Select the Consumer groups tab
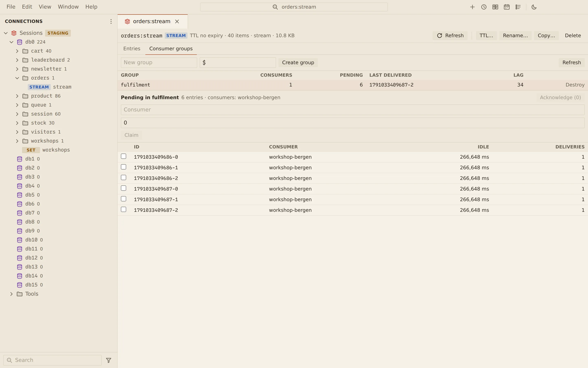Viewport: 588px width, 368px height. point(171,49)
